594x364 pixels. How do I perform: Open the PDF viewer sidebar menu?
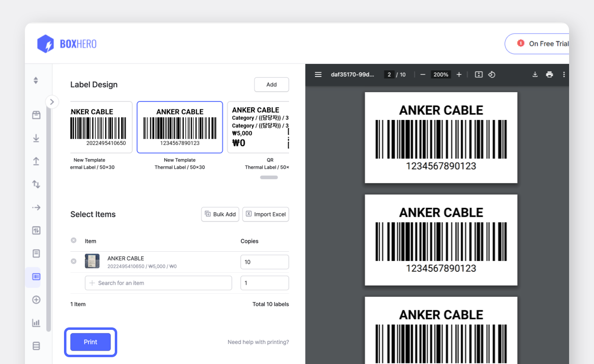click(x=318, y=75)
